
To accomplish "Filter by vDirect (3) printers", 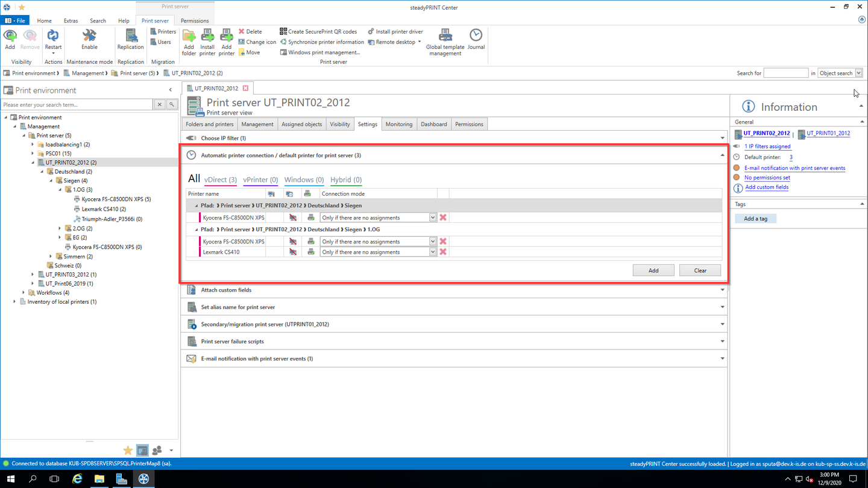I will pos(221,180).
